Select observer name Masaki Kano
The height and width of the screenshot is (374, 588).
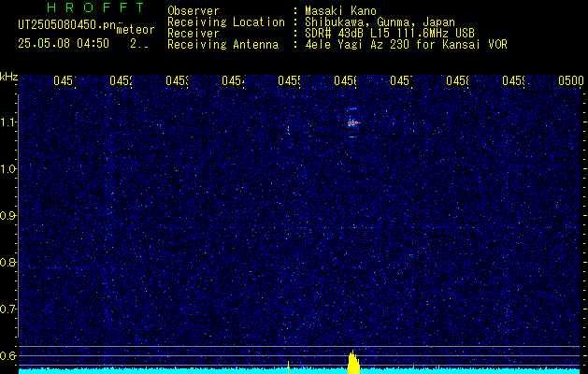point(340,11)
